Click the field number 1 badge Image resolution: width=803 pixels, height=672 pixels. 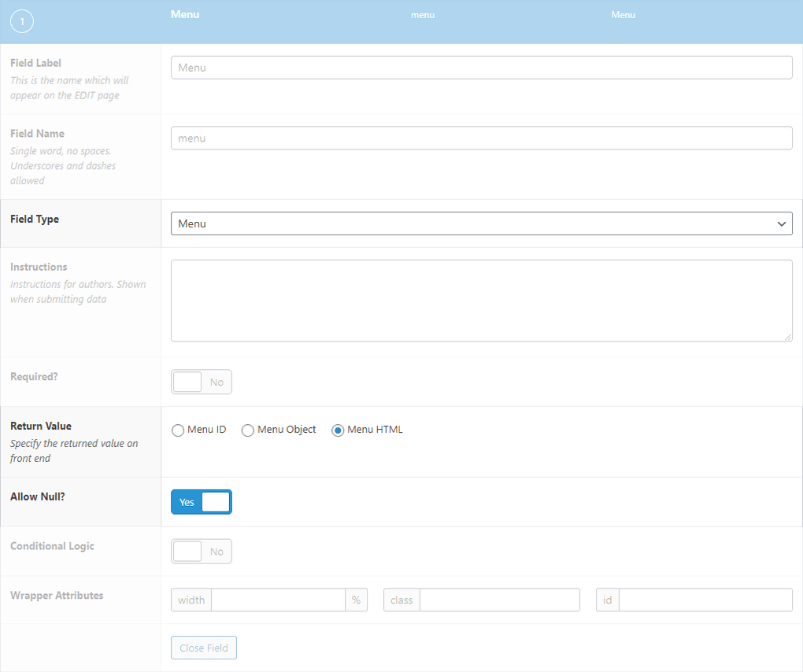tap(21, 21)
